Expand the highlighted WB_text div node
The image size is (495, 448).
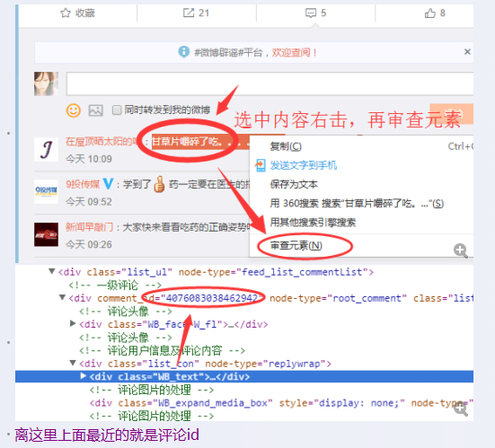coord(83,376)
